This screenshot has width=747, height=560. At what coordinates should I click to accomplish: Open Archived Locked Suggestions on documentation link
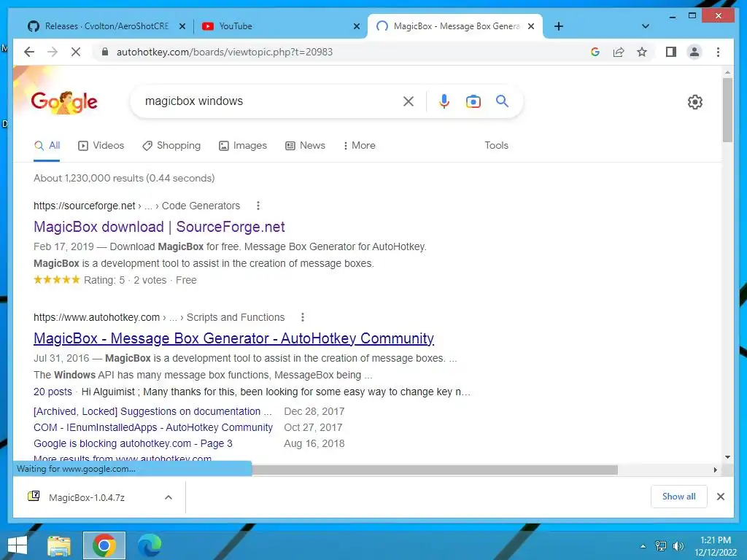(x=152, y=411)
